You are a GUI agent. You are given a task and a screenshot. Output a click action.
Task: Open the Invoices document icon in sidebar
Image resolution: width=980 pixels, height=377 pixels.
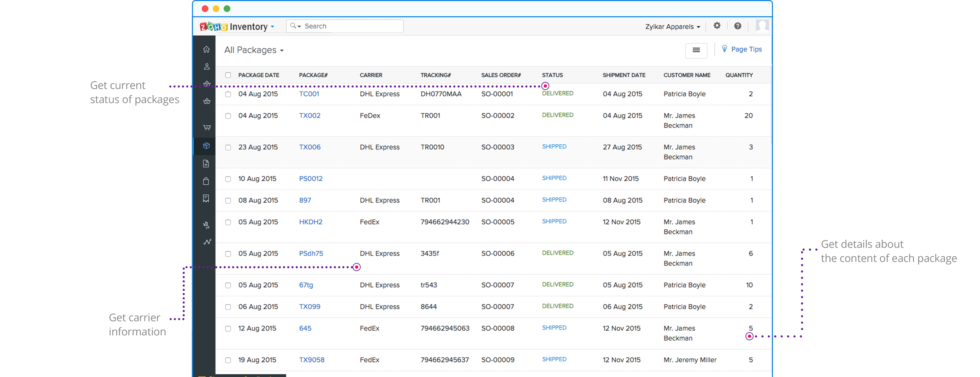(206, 163)
